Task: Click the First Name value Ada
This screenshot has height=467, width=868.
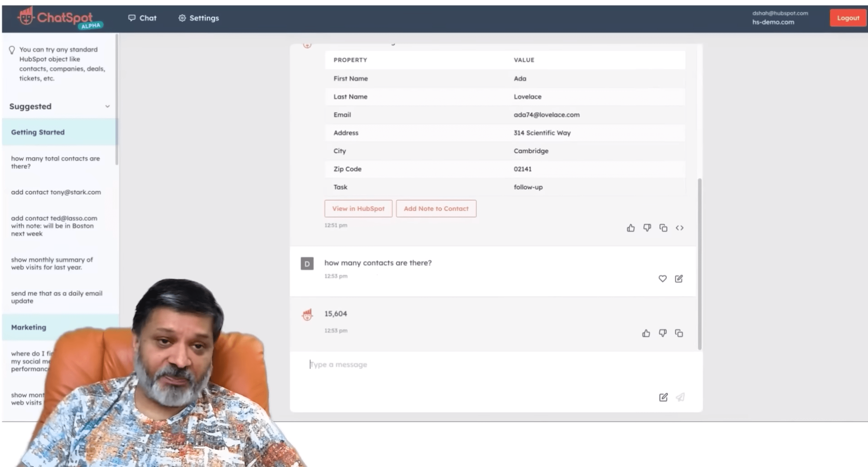Action: coord(520,78)
